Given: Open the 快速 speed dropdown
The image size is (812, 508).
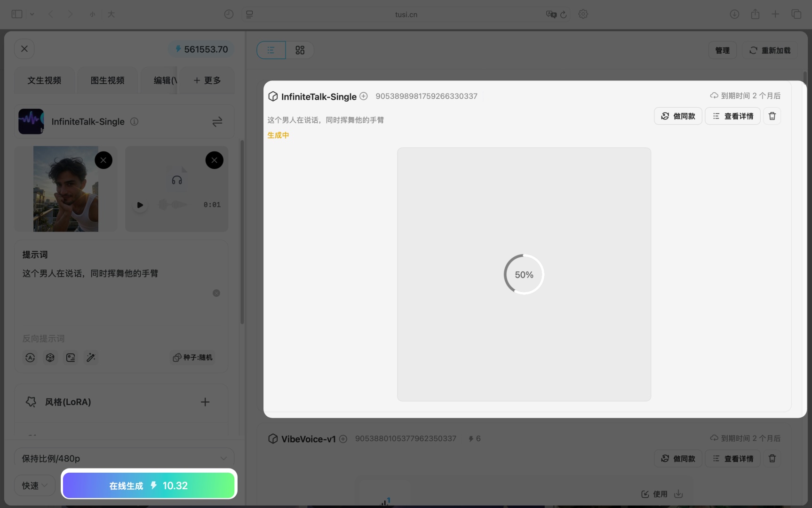Looking at the screenshot, I should (x=34, y=485).
